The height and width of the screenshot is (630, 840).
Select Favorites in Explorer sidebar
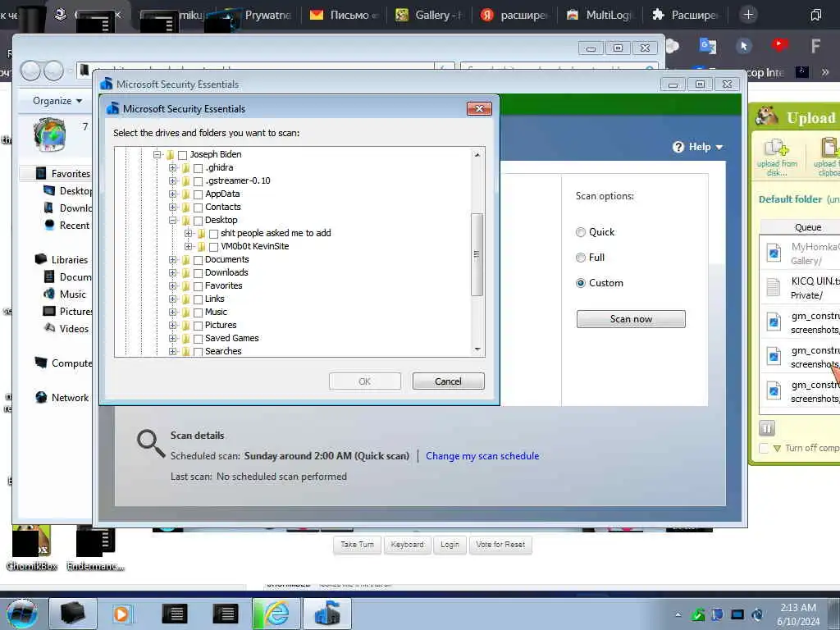click(71, 174)
